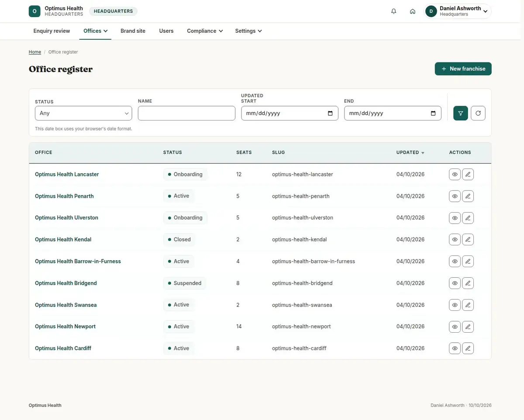Click seats value 12 in Lancaster row
Screen dimensions: 524x420
pyautogui.click(x=239, y=174)
